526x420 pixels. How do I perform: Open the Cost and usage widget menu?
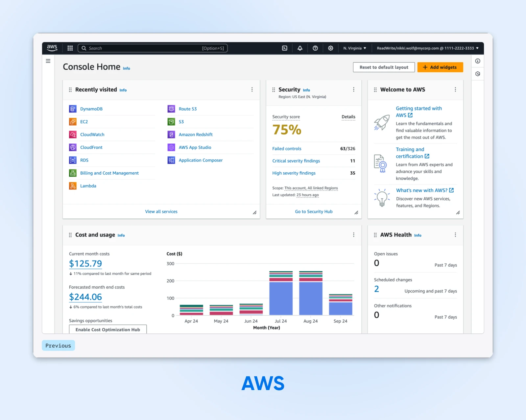tap(354, 235)
